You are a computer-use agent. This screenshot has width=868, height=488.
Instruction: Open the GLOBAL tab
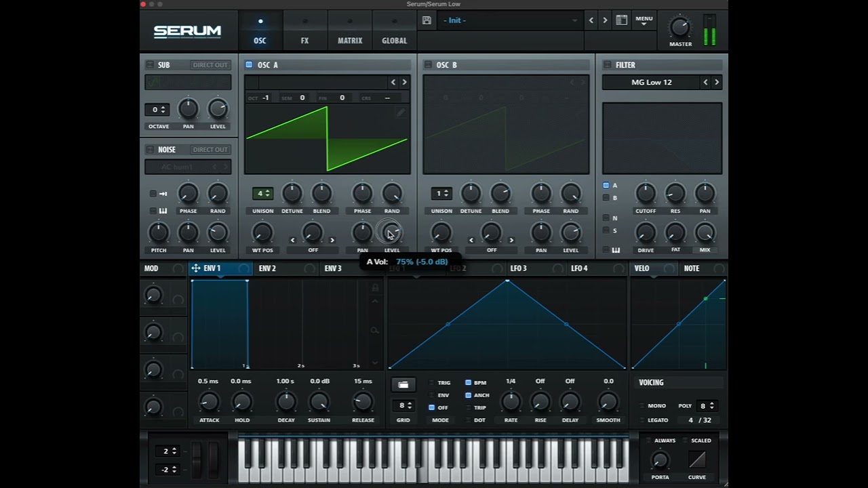coord(394,32)
